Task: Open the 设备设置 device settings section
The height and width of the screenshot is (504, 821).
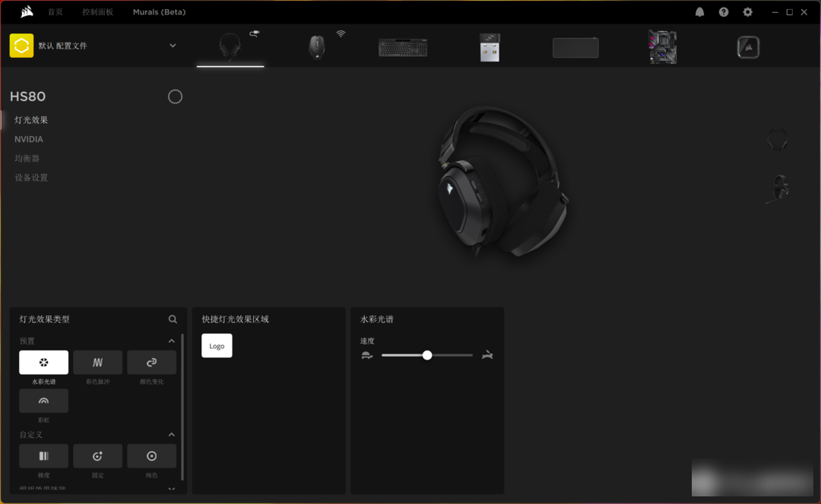Action: [x=31, y=177]
